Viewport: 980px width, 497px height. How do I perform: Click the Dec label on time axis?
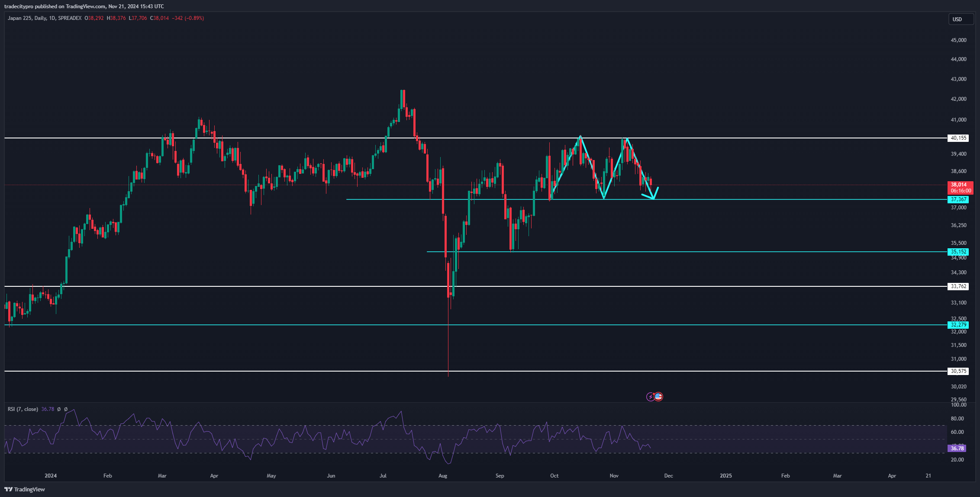669,476
